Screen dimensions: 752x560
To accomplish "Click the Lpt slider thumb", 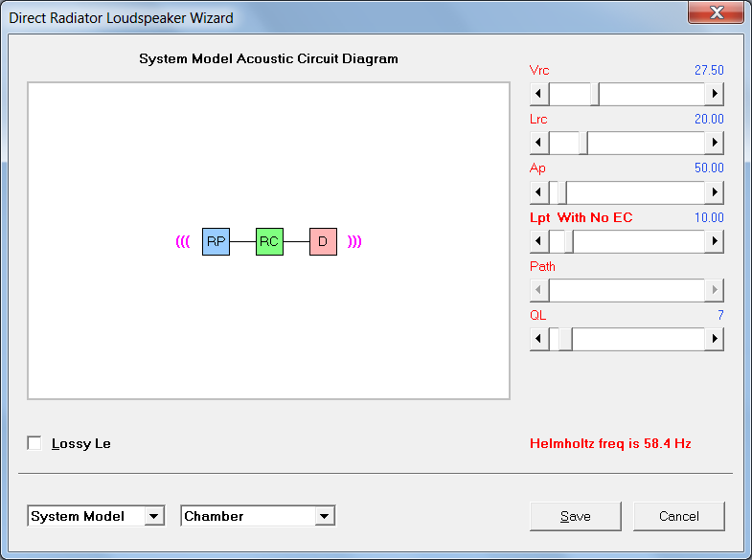I will 569,241.
